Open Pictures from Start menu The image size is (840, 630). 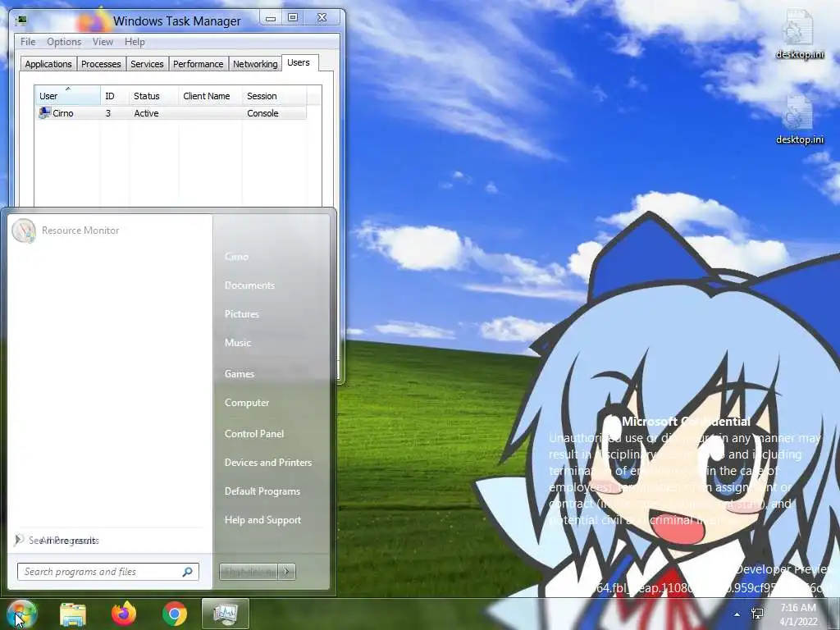click(242, 314)
